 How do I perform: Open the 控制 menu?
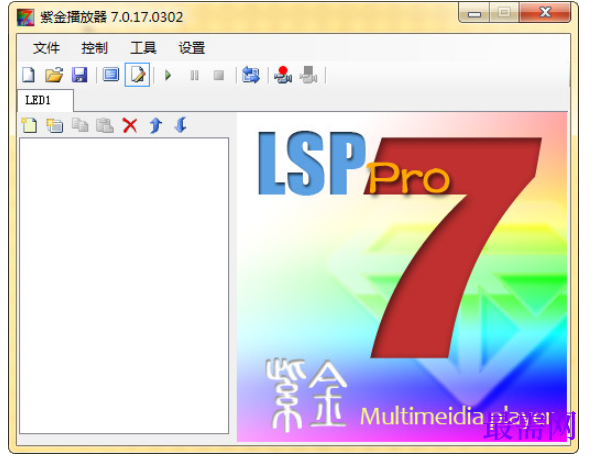point(94,48)
